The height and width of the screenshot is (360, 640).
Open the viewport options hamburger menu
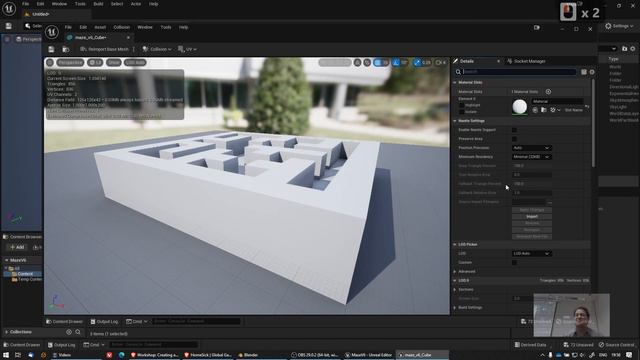pyautogui.click(x=50, y=62)
